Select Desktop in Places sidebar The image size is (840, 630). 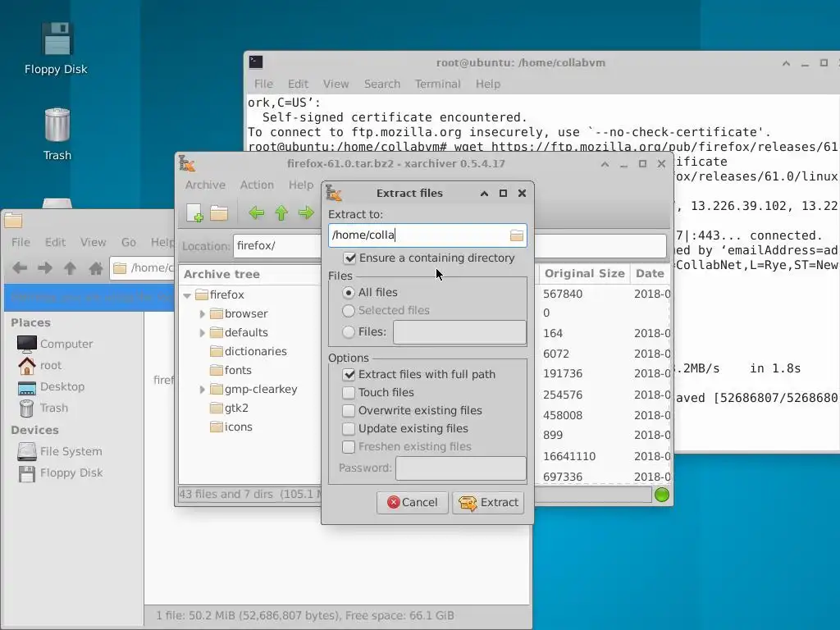(51, 387)
